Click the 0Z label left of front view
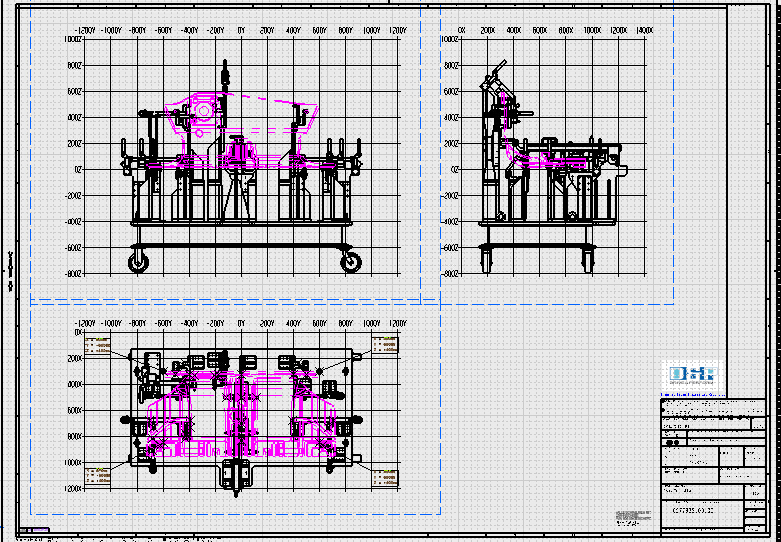Screen dimensions: 781x542 click(x=79, y=169)
